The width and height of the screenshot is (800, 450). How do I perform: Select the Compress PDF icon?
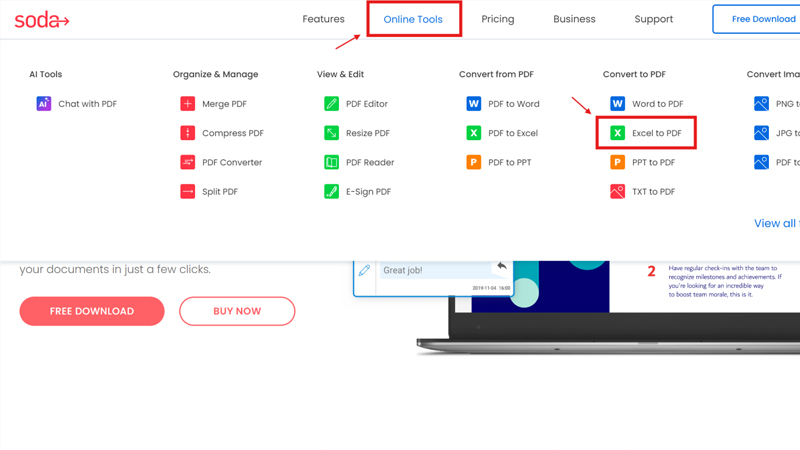[188, 133]
